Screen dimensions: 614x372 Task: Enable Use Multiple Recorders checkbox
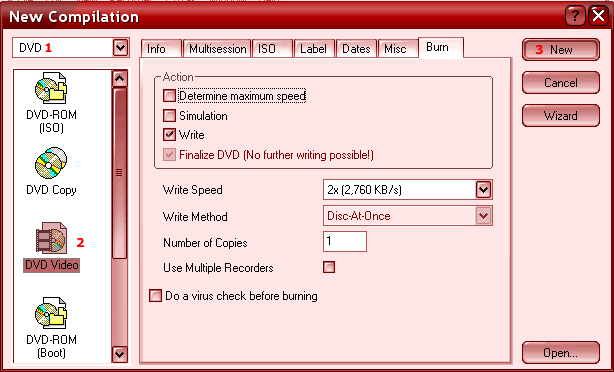329,267
